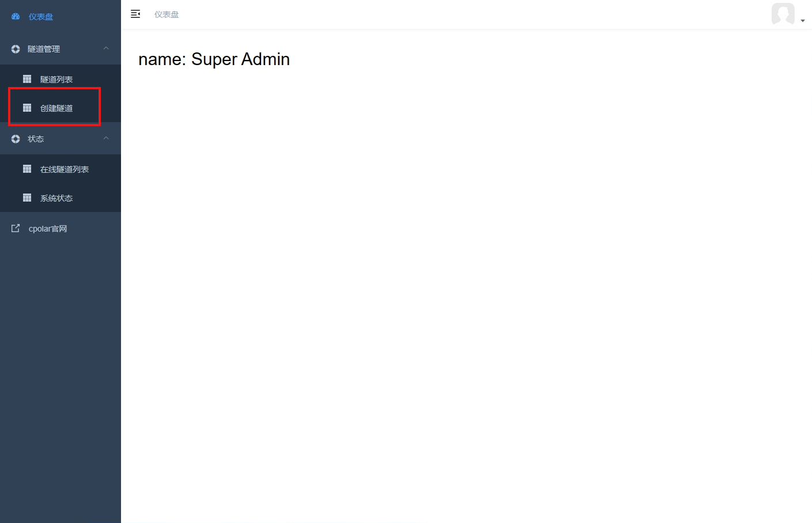This screenshot has width=812, height=523.
Task: Click the user avatar image
Action: 783,14
